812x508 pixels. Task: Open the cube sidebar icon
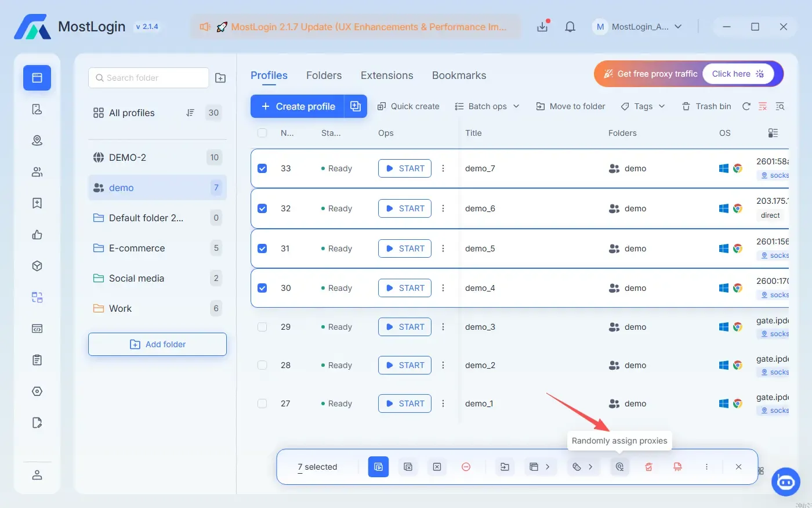[37, 266]
